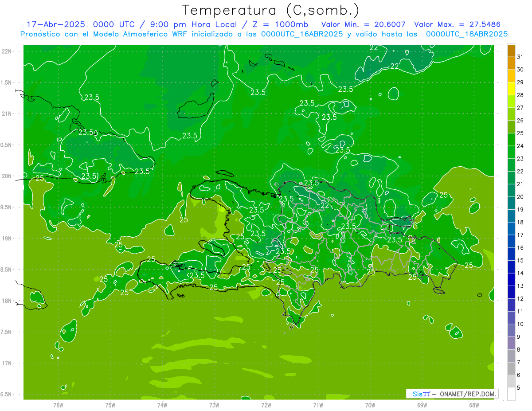Pick the blue legend swatch between 16 and 17

tap(512, 242)
